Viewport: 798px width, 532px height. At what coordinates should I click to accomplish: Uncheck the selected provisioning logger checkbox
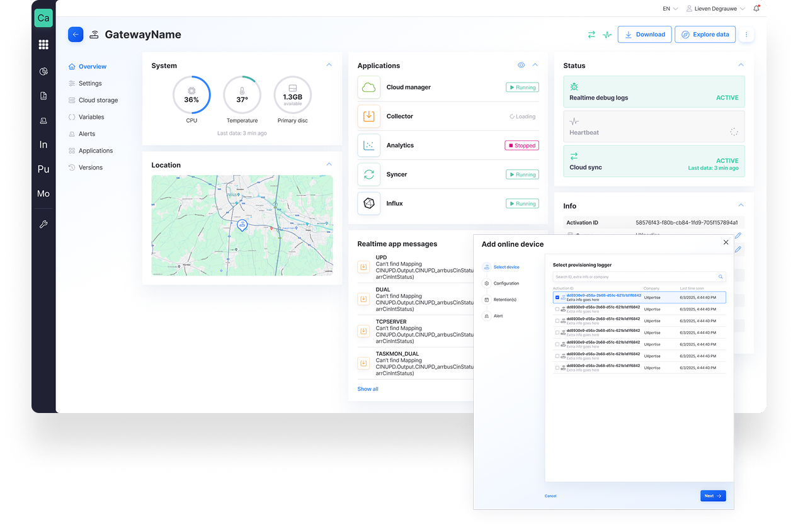557,297
